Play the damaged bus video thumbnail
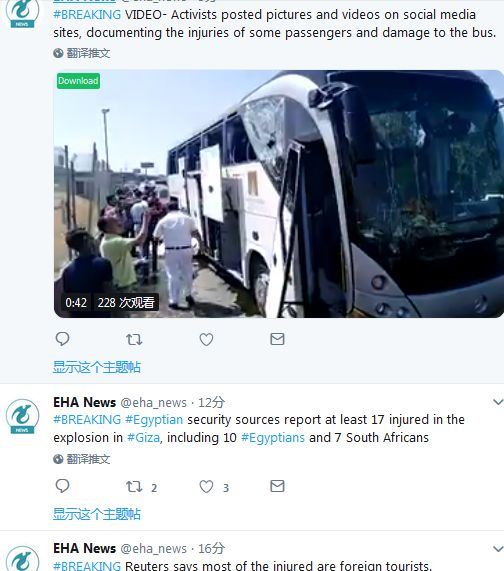 (x=279, y=194)
